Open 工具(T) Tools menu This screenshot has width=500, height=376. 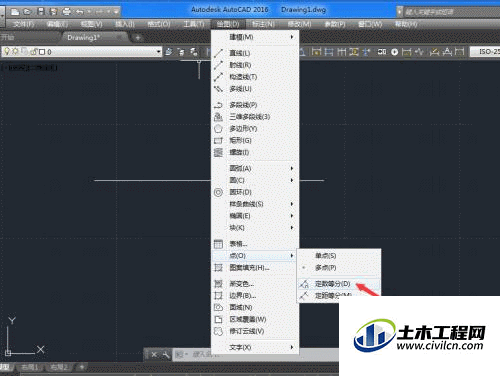(x=194, y=24)
